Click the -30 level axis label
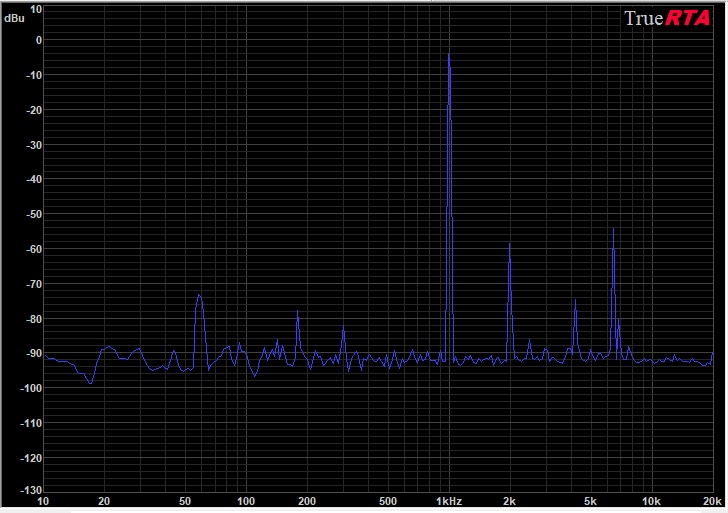This screenshot has width=728, height=513. tap(33, 145)
